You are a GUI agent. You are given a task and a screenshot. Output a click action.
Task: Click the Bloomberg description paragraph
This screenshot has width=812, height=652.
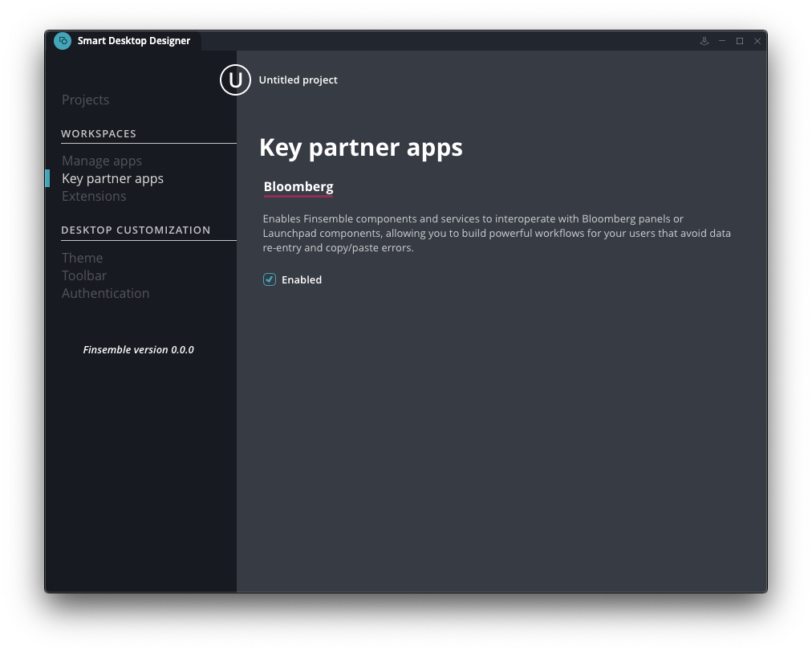[x=497, y=233]
